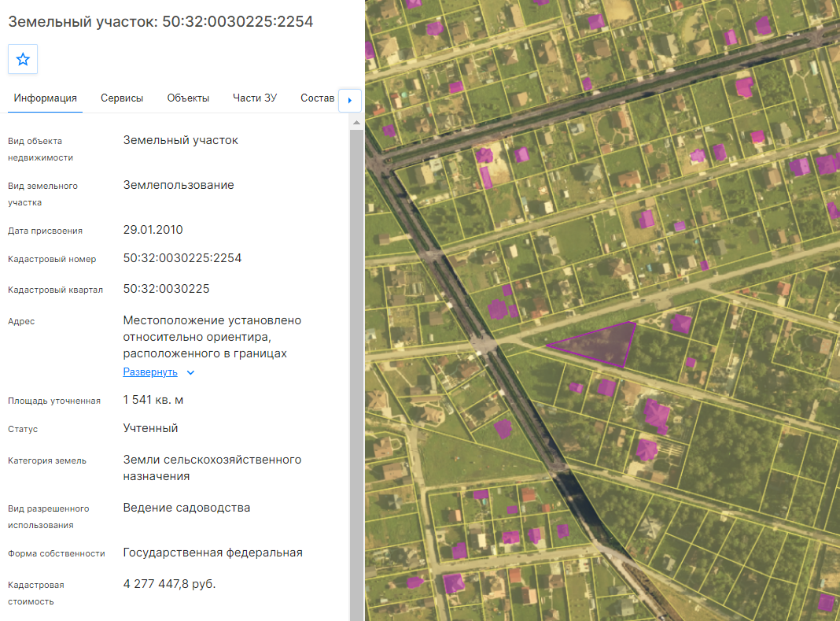This screenshot has height=621, width=840.
Task: Select purple building right of highlighted parcel
Action: coord(681,323)
